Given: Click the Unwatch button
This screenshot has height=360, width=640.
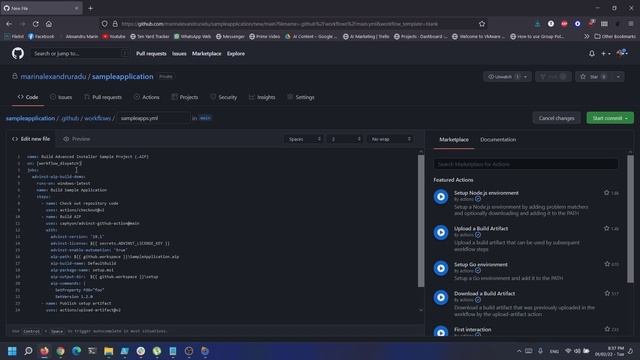Looking at the screenshot, I should click(503, 77).
